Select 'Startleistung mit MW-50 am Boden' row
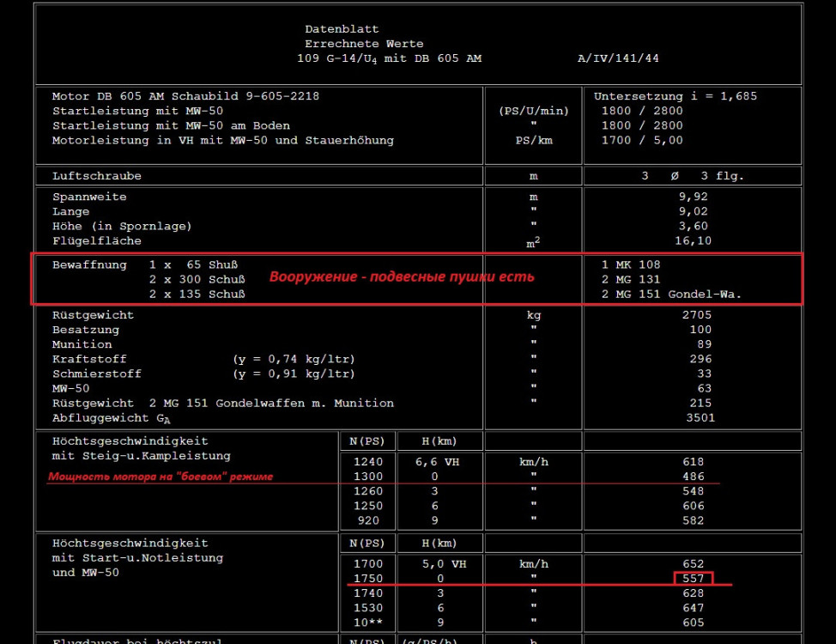 (171, 126)
